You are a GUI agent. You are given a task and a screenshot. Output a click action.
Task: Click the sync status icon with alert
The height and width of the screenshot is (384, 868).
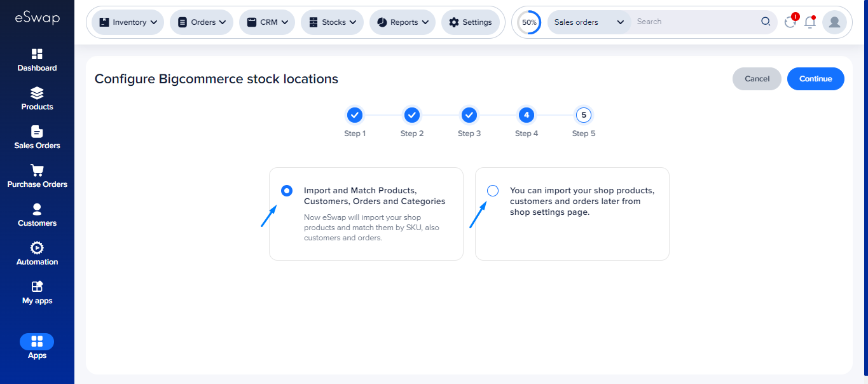pyautogui.click(x=790, y=22)
